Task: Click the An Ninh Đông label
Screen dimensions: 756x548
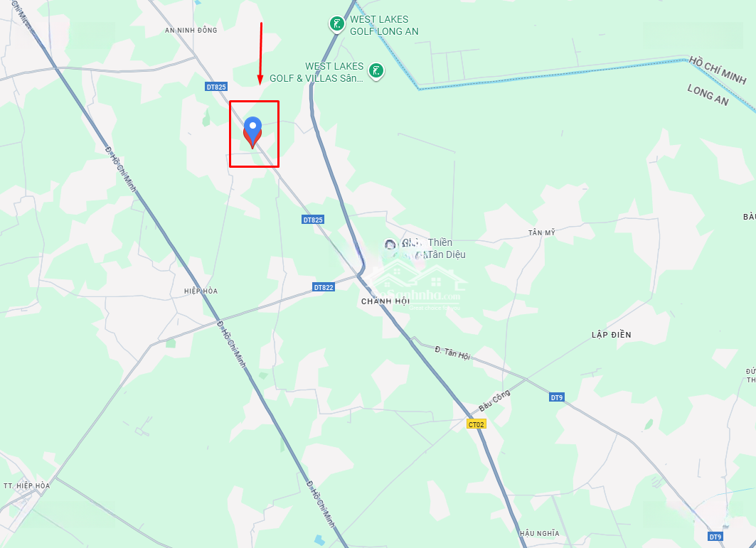Action: pyautogui.click(x=191, y=30)
